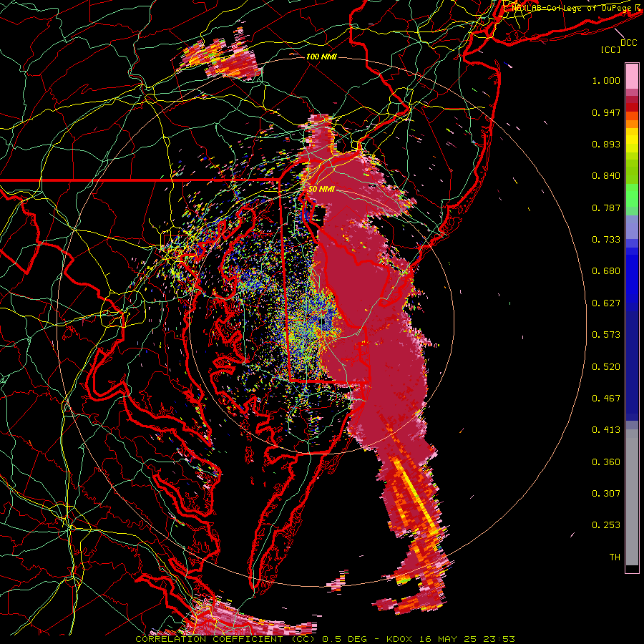Select the 0.733 scale value
This screenshot has height=644, width=644.
click(606, 240)
